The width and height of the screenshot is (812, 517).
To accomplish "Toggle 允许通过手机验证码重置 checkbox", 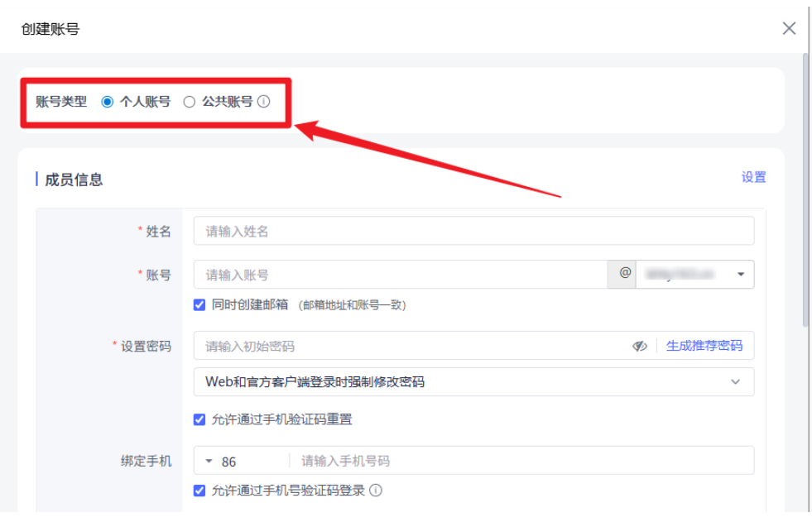I will [x=199, y=419].
